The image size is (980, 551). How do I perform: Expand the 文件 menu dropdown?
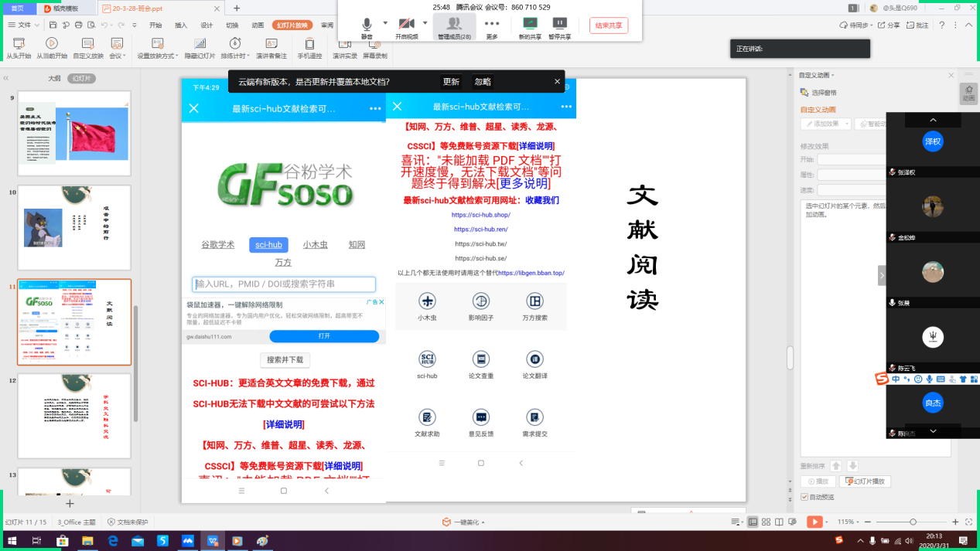click(36, 25)
